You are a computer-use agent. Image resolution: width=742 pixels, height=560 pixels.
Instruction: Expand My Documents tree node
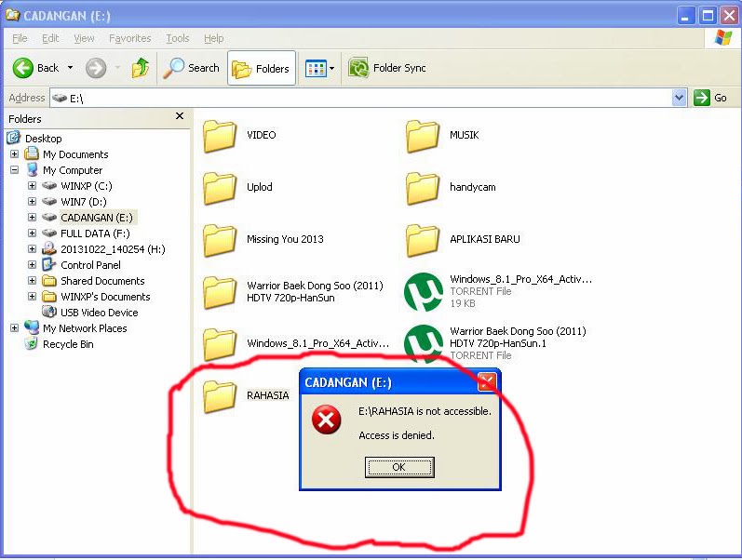[x=14, y=154]
